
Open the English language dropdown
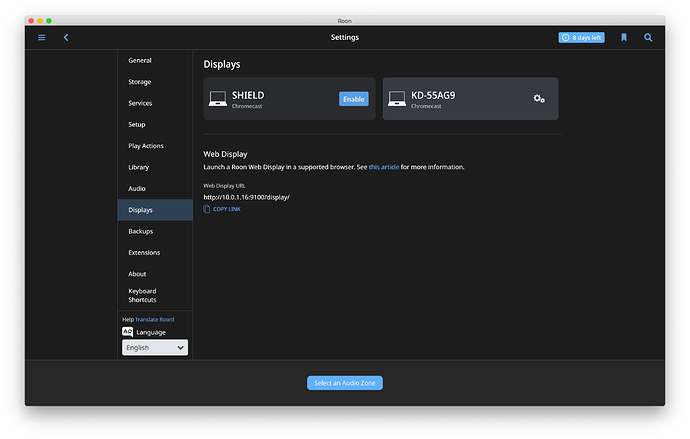click(155, 348)
